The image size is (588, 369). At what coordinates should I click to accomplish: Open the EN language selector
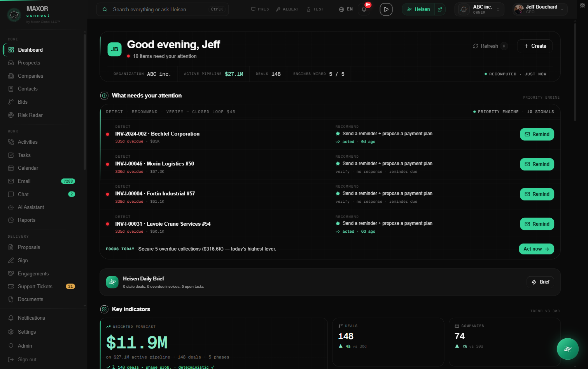pos(346,9)
